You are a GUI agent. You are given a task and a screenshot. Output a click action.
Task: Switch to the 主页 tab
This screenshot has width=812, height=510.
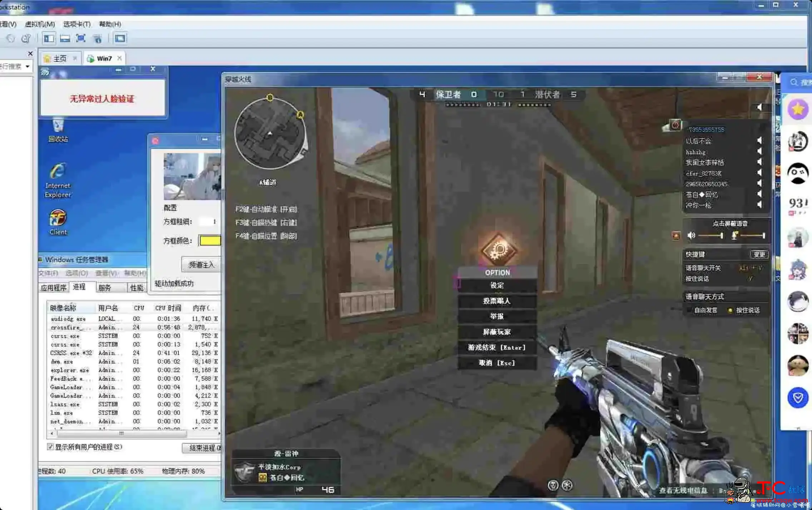pos(60,58)
